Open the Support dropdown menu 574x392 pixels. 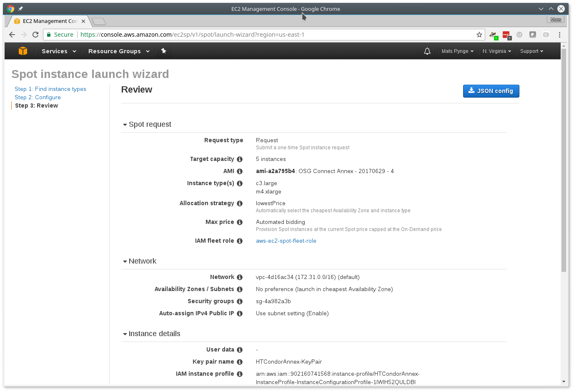pos(531,51)
